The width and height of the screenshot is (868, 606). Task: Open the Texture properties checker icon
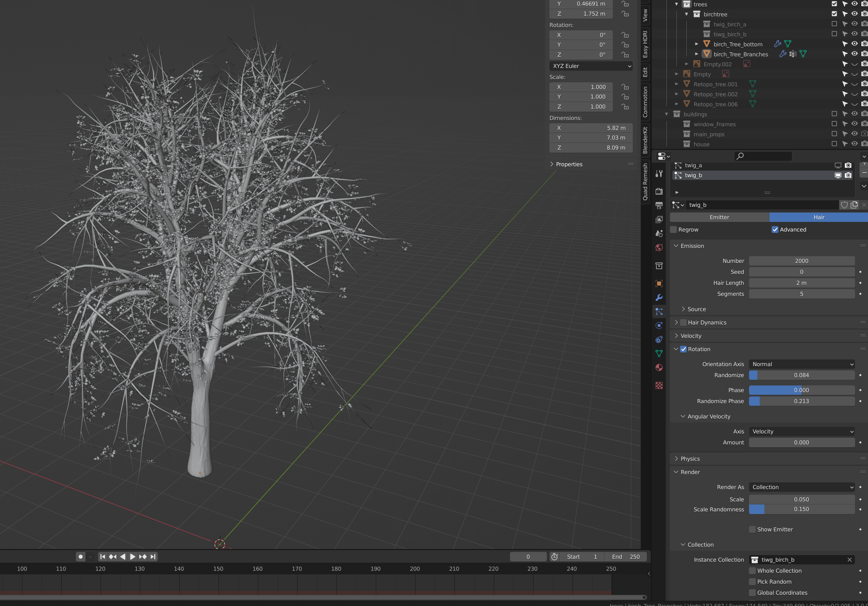coord(659,385)
